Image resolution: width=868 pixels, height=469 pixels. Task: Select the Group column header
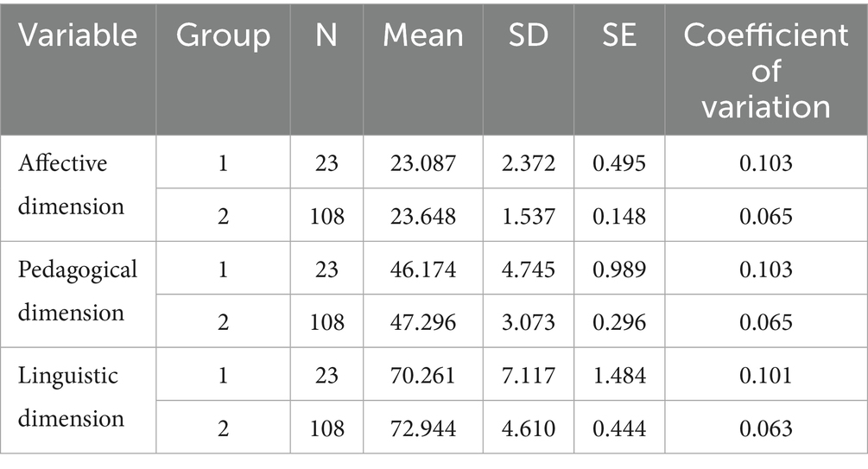pyautogui.click(x=223, y=35)
